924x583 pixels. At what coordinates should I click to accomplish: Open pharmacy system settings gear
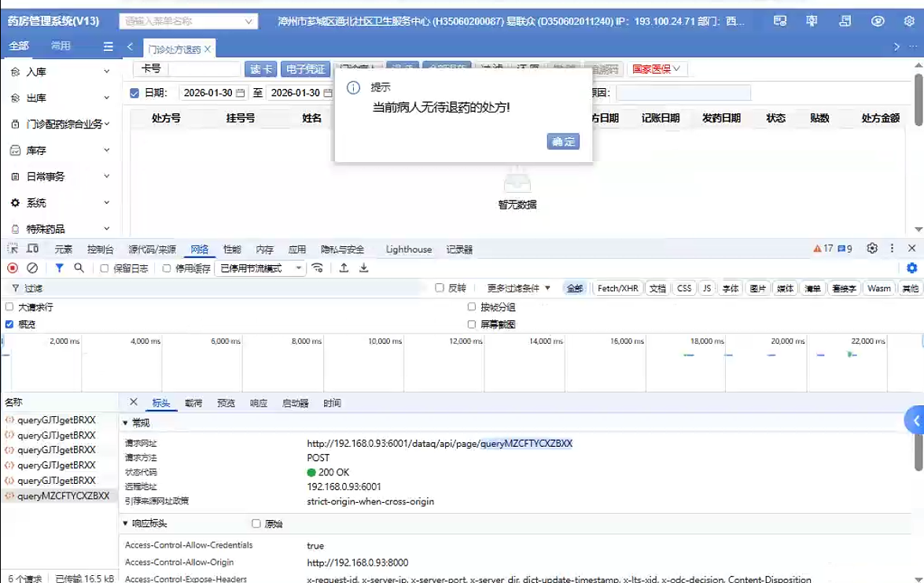point(909,21)
